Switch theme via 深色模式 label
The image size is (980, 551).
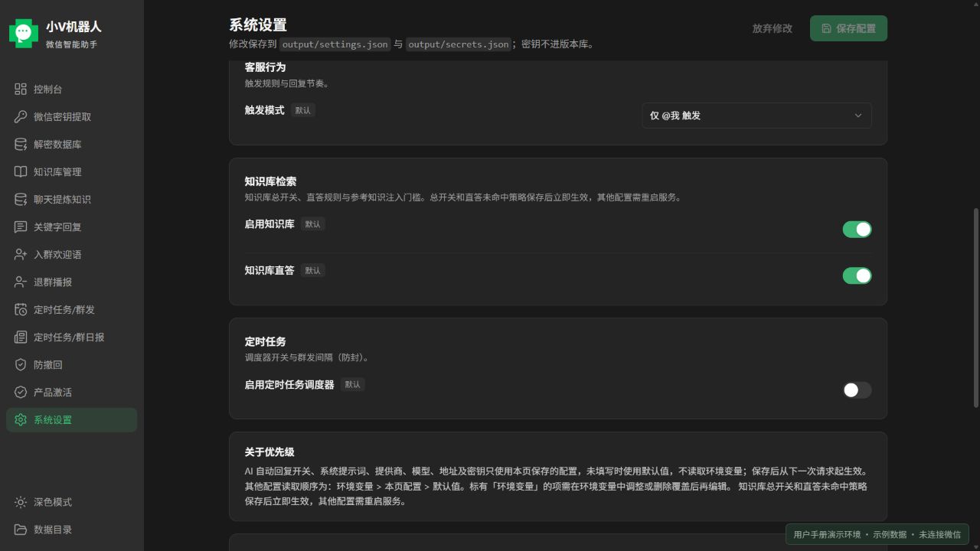point(53,503)
